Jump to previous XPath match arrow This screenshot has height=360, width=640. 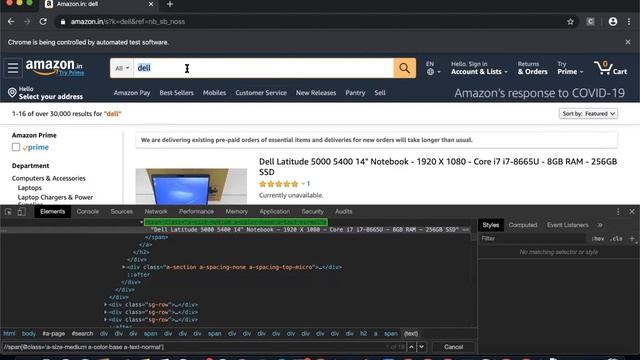point(411,347)
